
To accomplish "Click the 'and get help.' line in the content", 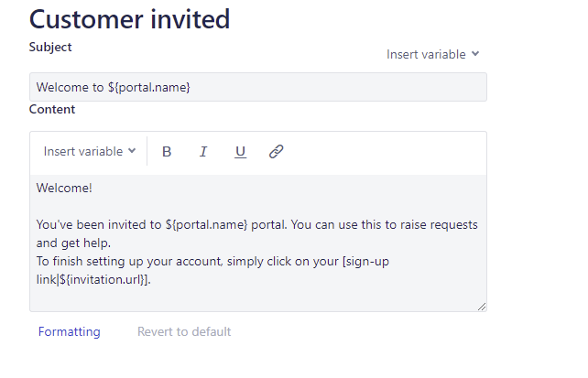I will pyautogui.click(x=73, y=243).
